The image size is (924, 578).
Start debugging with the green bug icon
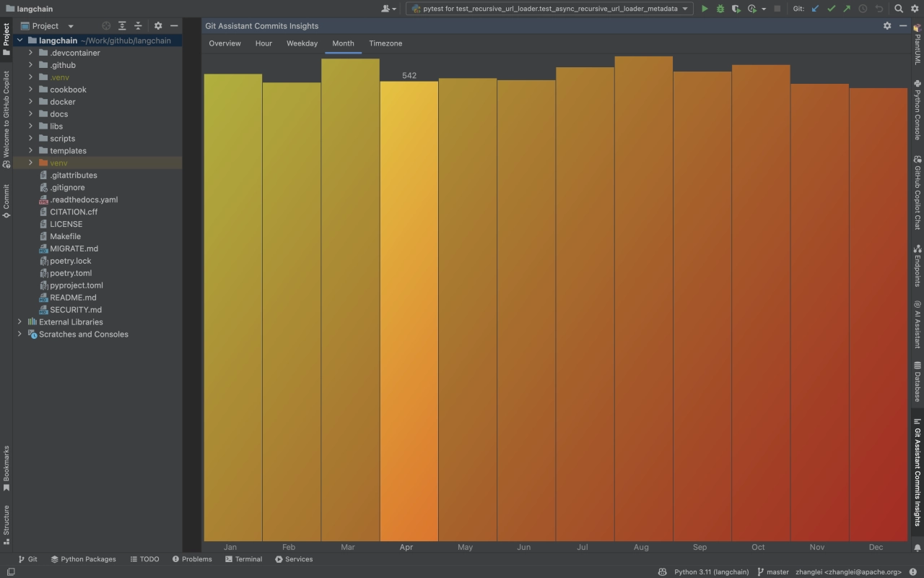pos(720,9)
